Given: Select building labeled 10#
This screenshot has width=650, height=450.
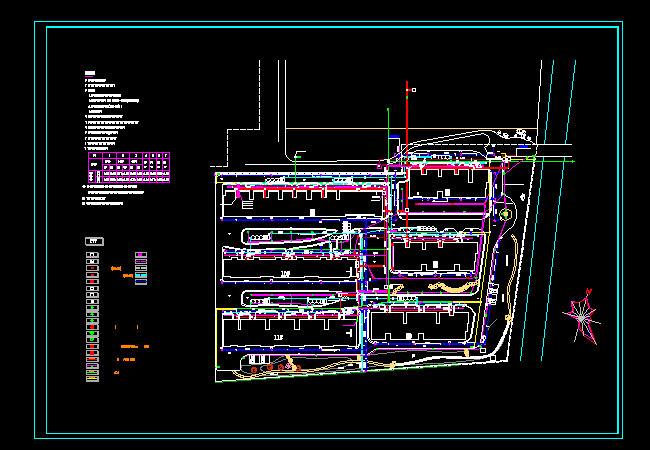Looking at the screenshot, I should [286, 271].
